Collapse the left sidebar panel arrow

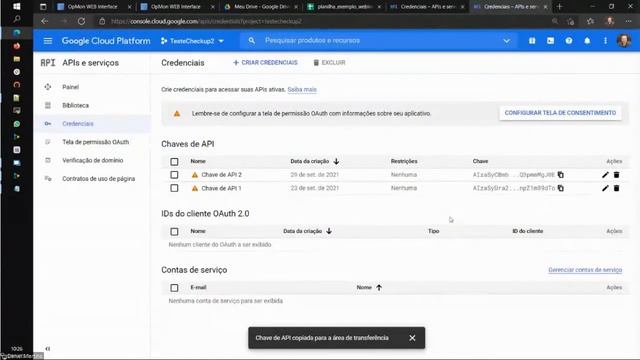coord(48,349)
